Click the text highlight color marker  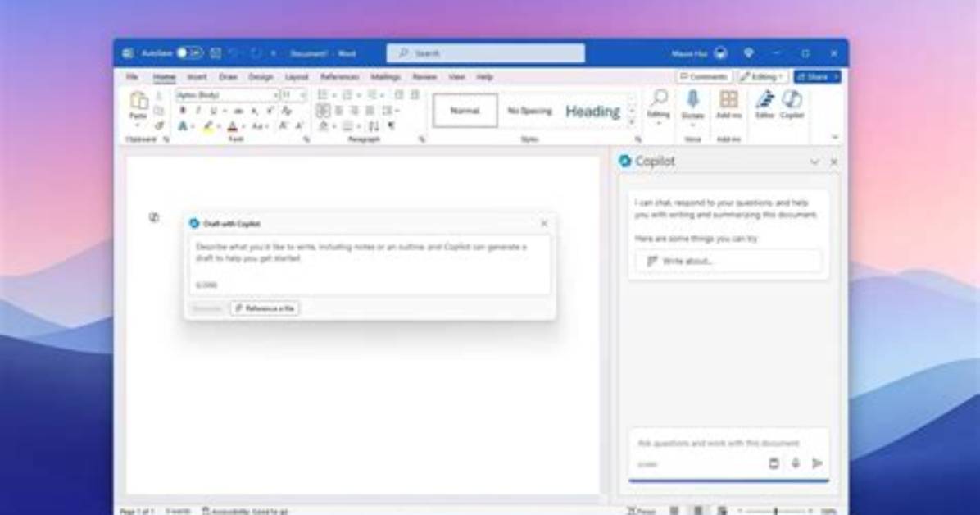click(207, 126)
